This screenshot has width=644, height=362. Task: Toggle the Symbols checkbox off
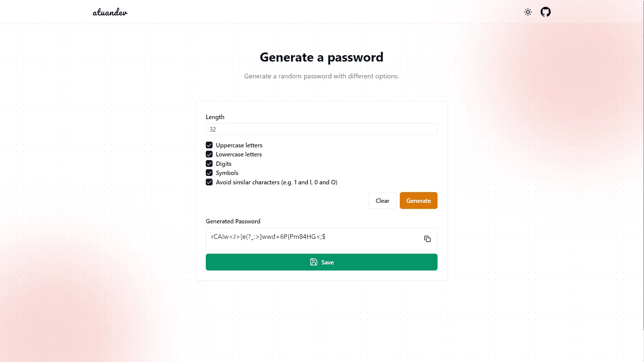(209, 173)
